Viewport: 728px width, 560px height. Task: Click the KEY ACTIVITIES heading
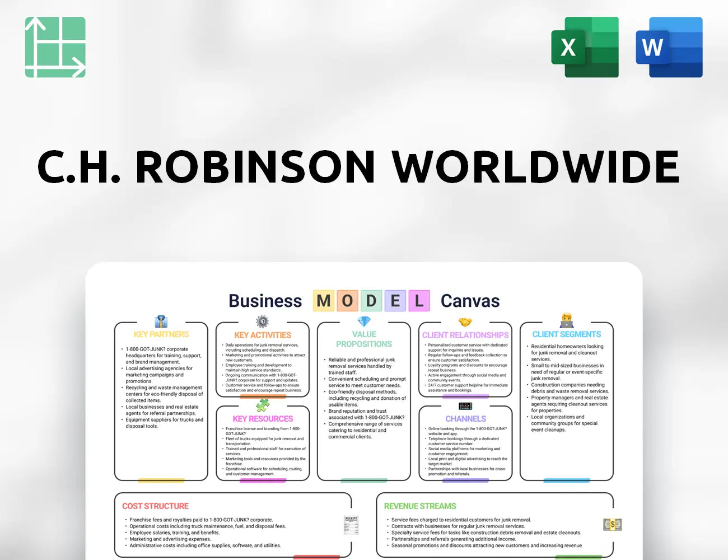point(263,335)
